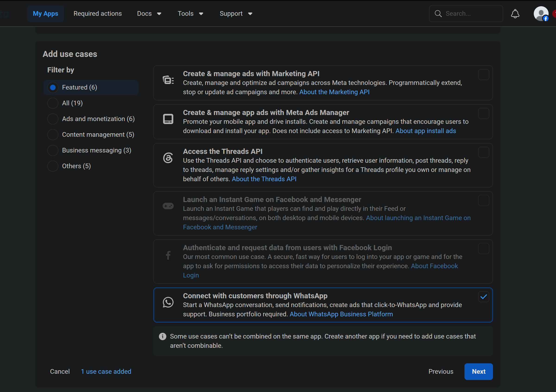Expand the Docs dropdown menu

[149, 14]
